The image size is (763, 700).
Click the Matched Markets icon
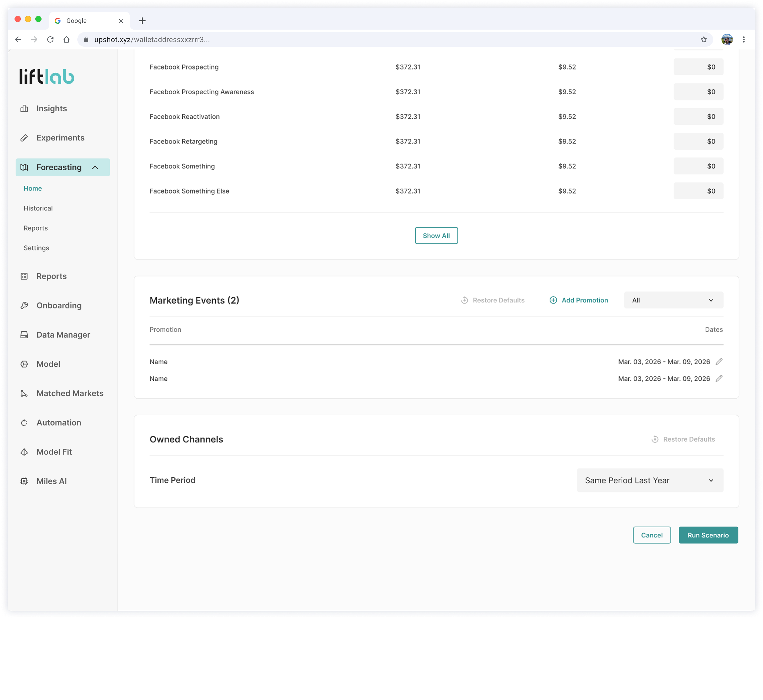(x=24, y=394)
